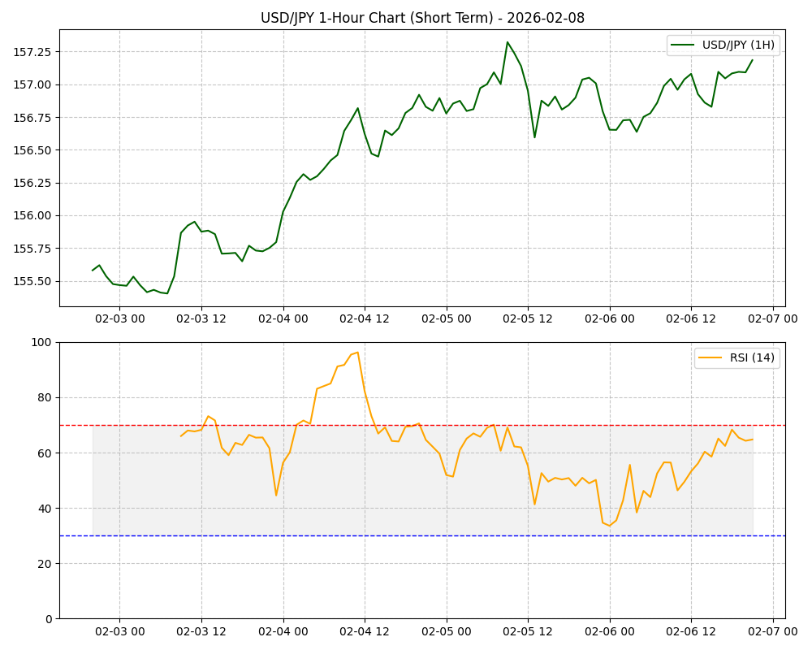This screenshot has width=812, height=650.
Task: Click the 156.00 price axis label
Action: pos(34,216)
